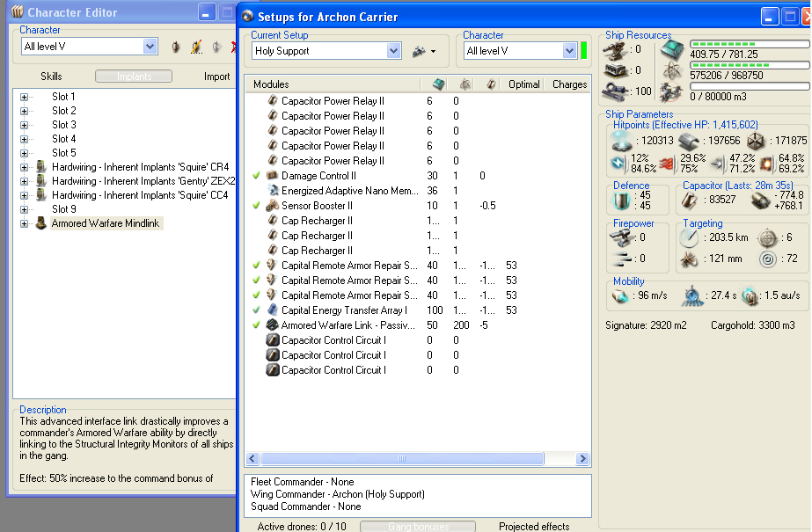Click 'Wing Commander - Archon (Holy Support)' line
The width and height of the screenshot is (812, 532).
(338, 494)
